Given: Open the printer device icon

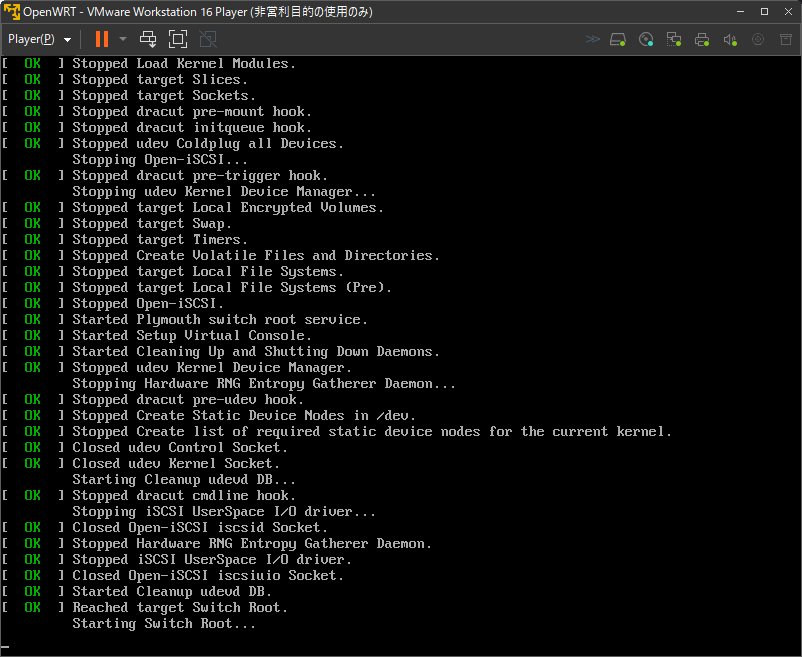Looking at the screenshot, I should (x=702, y=39).
